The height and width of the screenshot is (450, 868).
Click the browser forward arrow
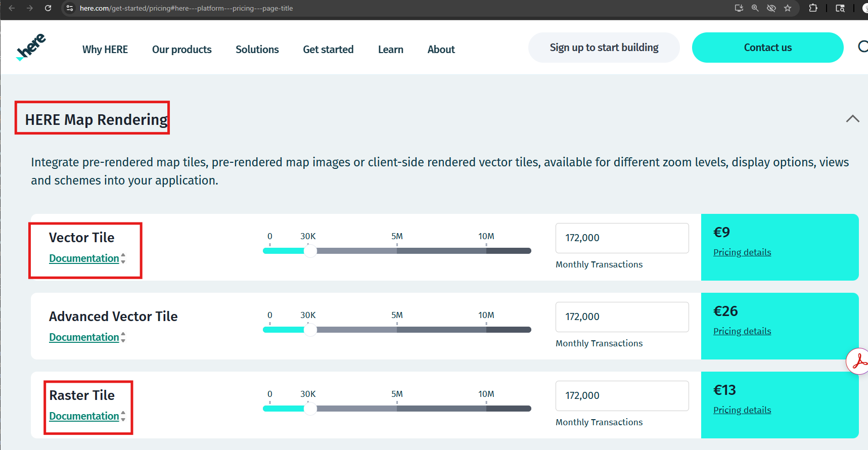point(30,8)
